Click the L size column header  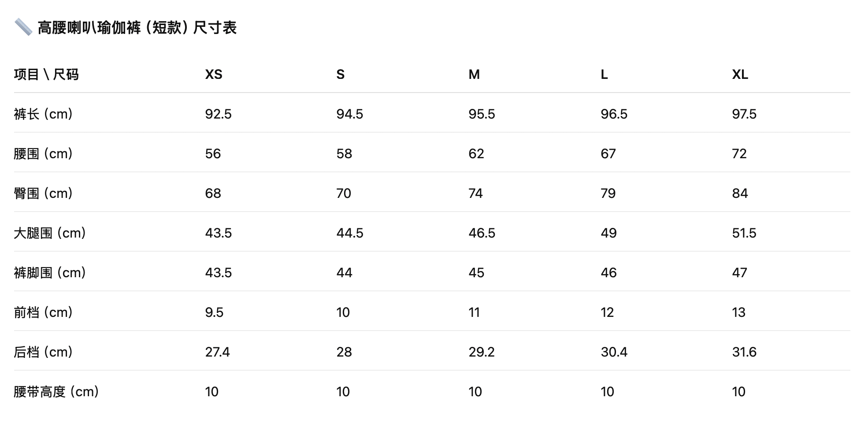tap(604, 74)
